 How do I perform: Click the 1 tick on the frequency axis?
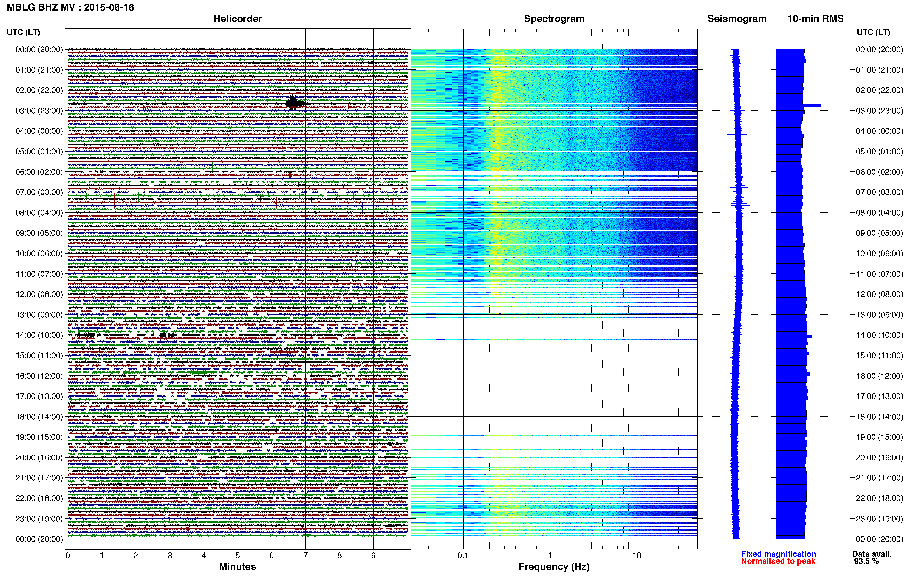pos(550,555)
